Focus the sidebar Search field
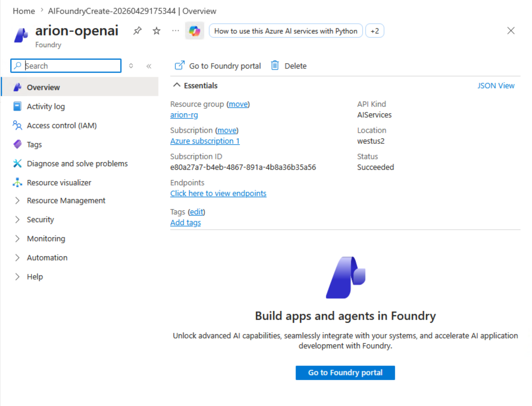 (66, 65)
